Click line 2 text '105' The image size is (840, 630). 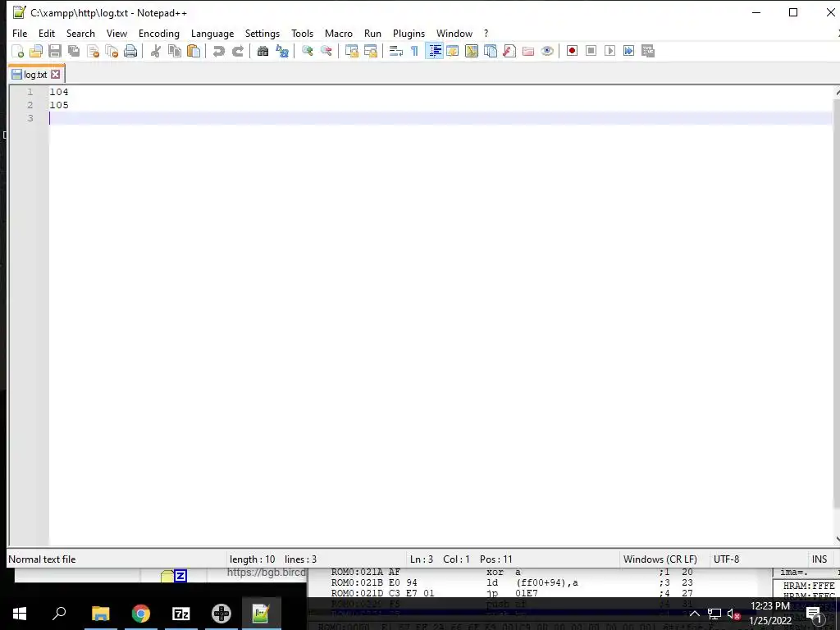coord(59,105)
